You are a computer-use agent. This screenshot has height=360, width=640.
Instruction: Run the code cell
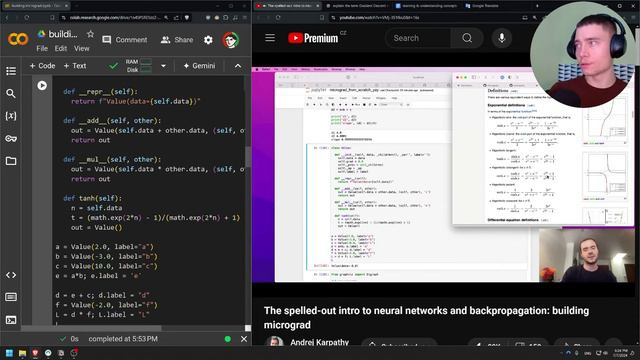click(x=42, y=85)
